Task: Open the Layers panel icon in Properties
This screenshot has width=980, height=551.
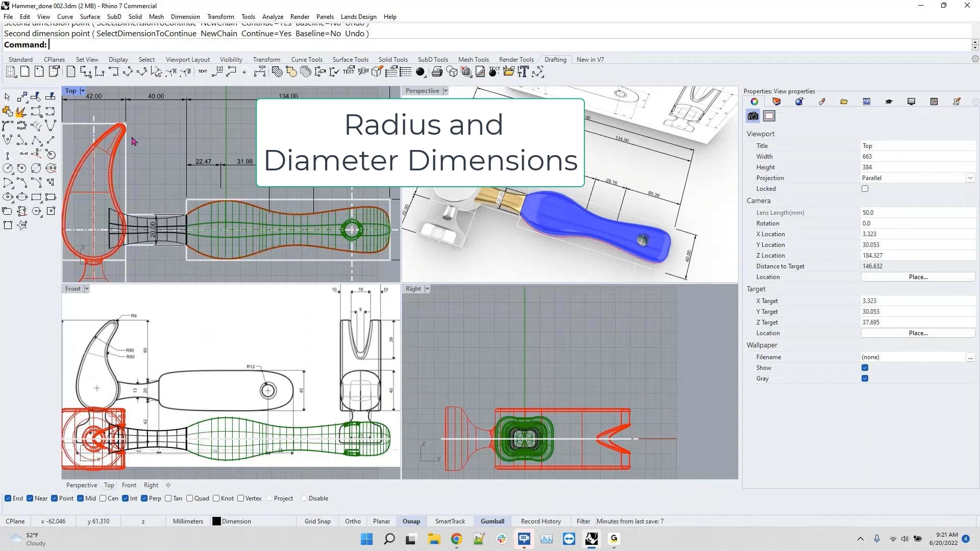Action: (x=777, y=101)
